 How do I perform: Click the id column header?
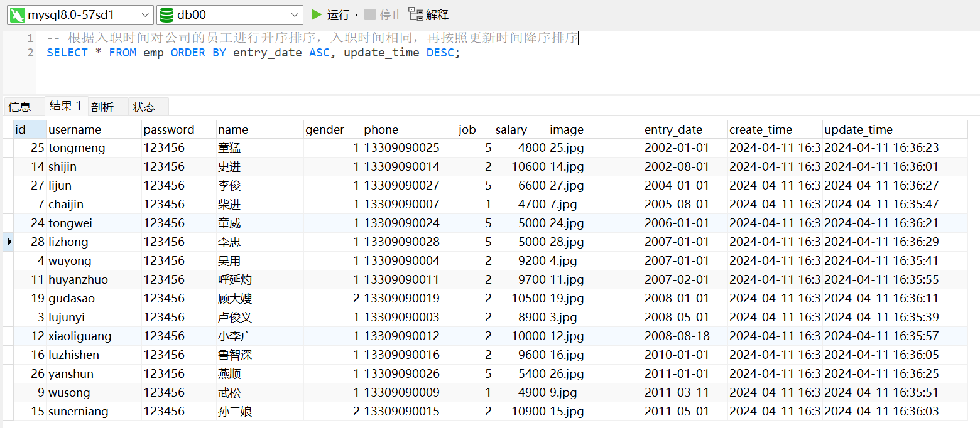click(x=30, y=129)
